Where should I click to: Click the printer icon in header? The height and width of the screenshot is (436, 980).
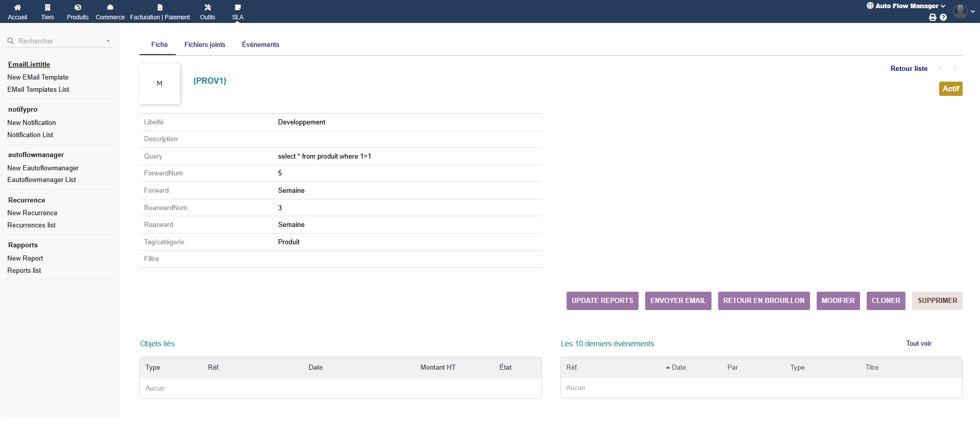coord(933,17)
